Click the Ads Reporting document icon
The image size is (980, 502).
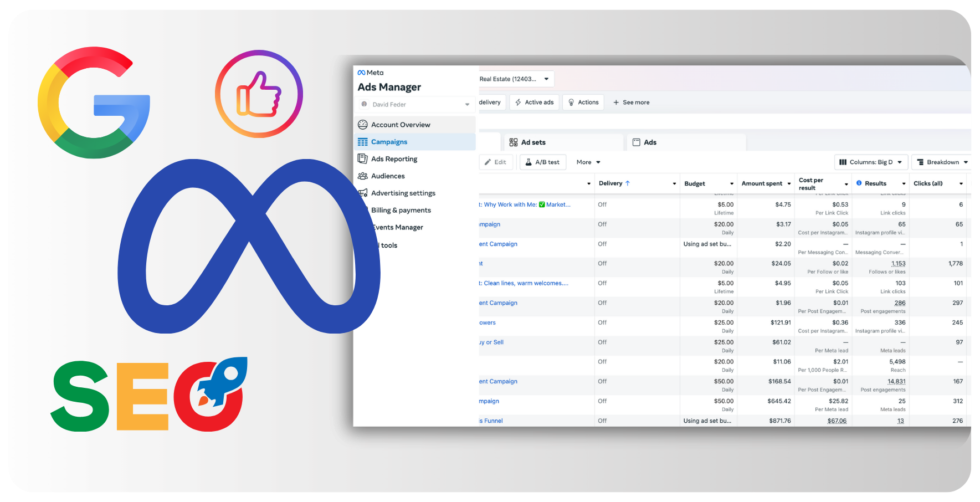click(x=363, y=159)
